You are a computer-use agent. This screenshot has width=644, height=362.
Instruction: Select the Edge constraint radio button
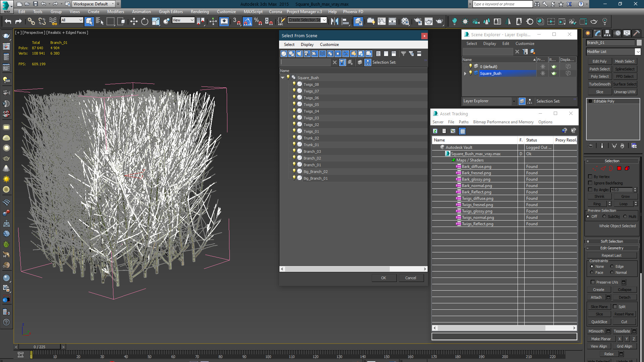612,266
